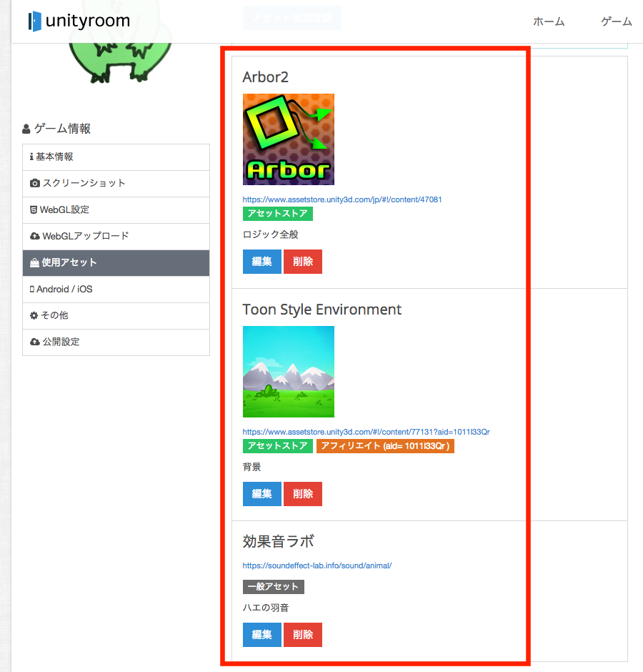Click the 一般アセット badge
The width and height of the screenshot is (643, 672).
pyautogui.click(x=274, y=587)
